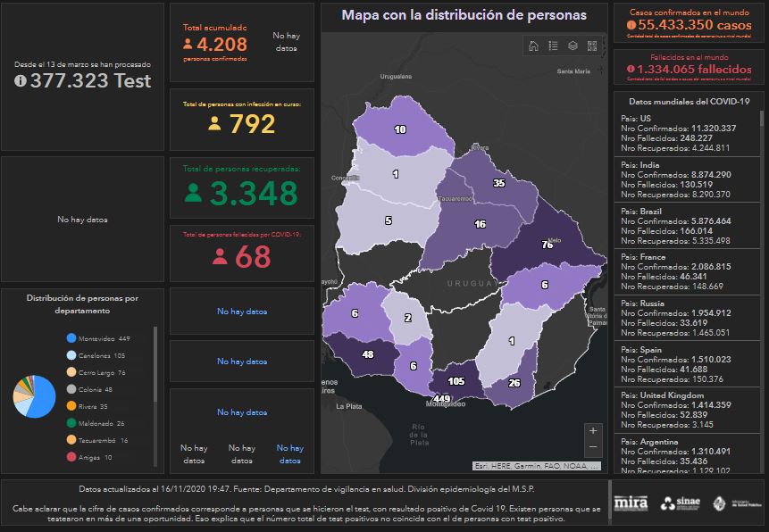769x532 pixels.
Task: Click the Esri map attribution text
Action: point(535,466)
